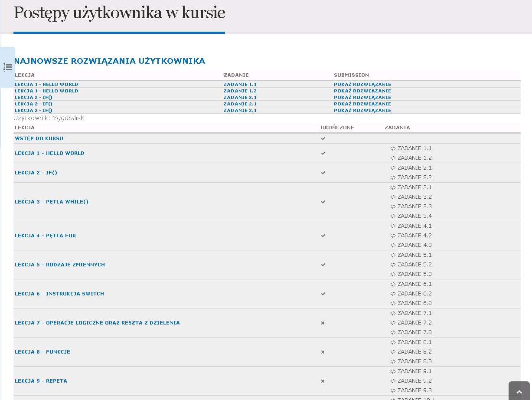Click code icon beside Zadanie 6.2
This screenshot has height=400, width=532.
[393, 294]
